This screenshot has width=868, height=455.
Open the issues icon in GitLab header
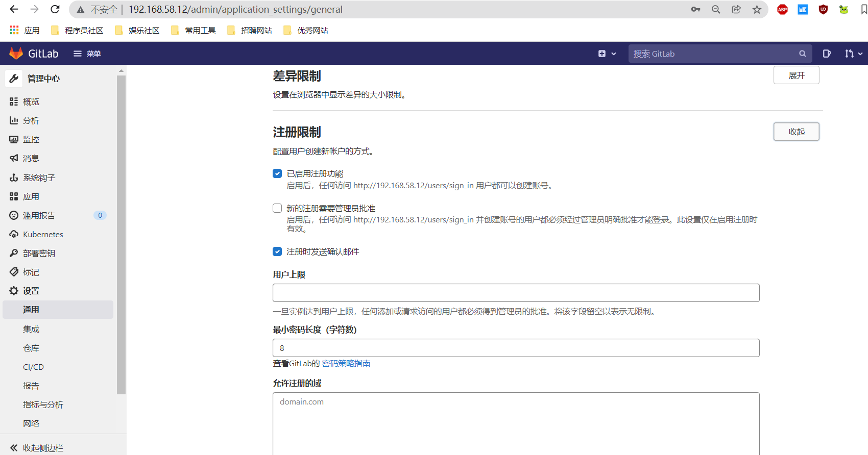tap(827, 54)
